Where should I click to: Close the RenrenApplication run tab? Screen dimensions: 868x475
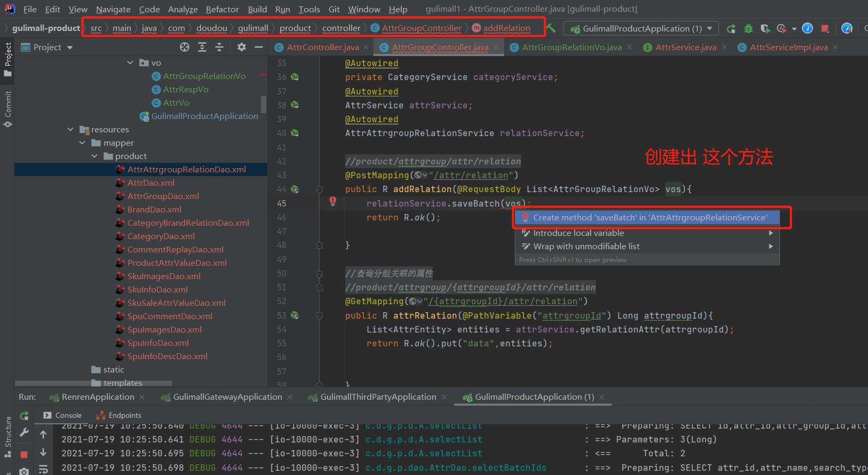click(142, 397)
